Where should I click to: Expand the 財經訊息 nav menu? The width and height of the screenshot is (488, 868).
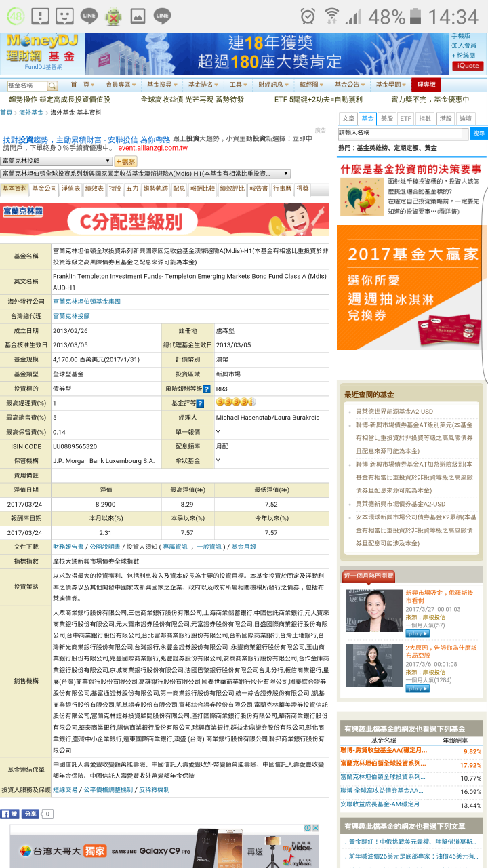(x=273, y=85)
